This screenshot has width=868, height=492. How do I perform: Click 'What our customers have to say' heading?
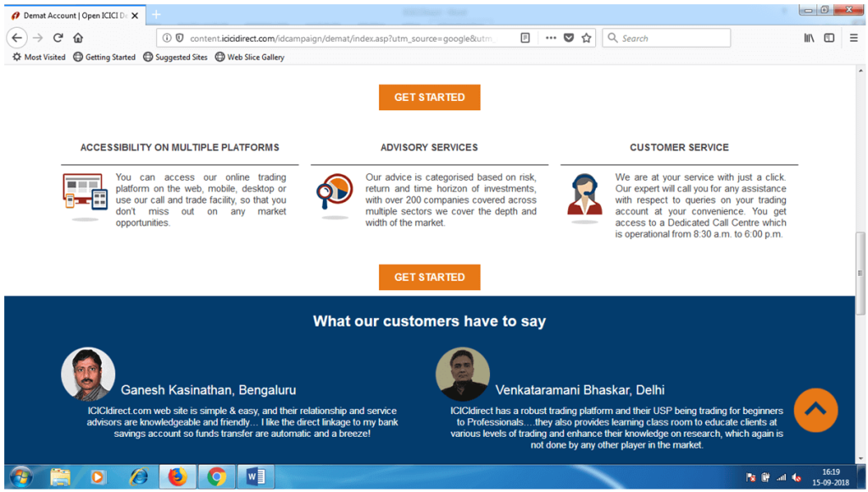pyautogui.click(x=430, y=321)
